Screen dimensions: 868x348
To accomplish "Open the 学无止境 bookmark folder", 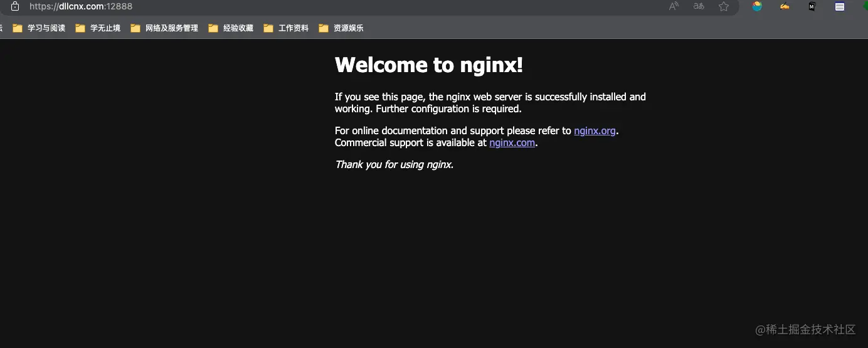I will (98, 28).
